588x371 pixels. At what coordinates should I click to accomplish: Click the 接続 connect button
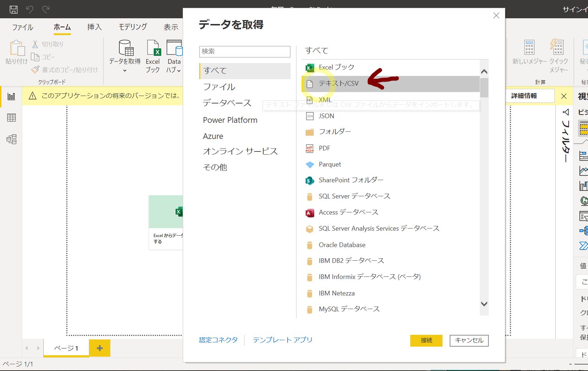[x=426, y=341]
